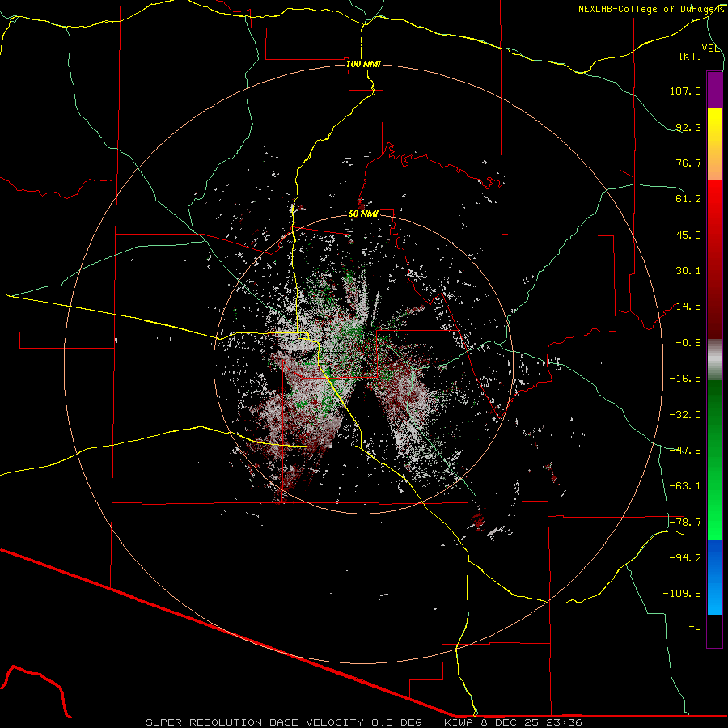
Task: Select the -0.9 value on velocity scale
Action: [x=688, y=343]
